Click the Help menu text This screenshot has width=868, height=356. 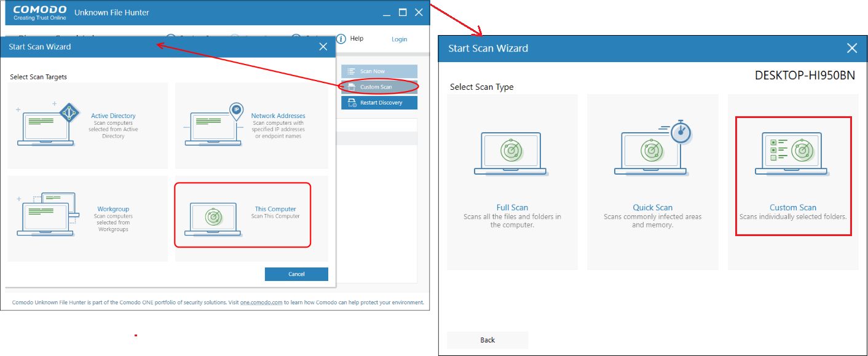click(357, 38)
